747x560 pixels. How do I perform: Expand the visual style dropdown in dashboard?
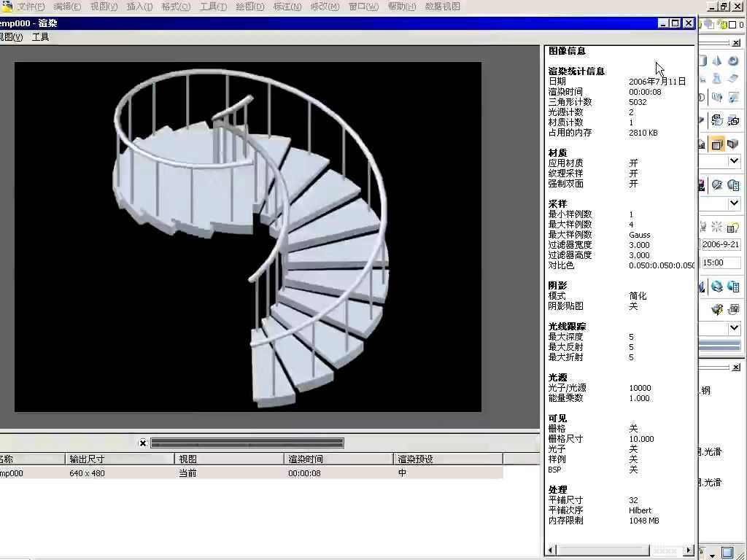click(x=734, y=203)
